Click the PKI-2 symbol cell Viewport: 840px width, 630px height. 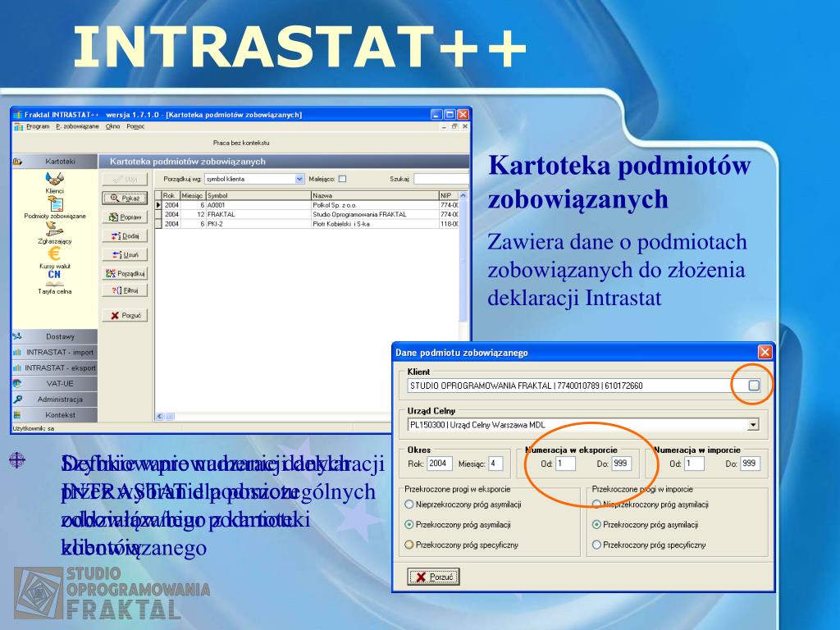(258, 224)
